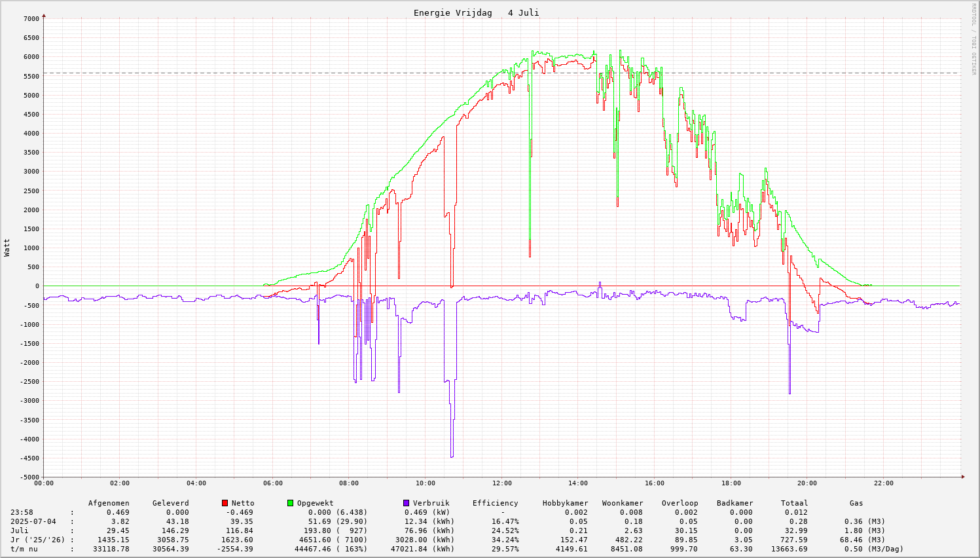980x558 pixels.
Task: Click the red Netto legend swatch
Action: pyautogui.click(x=225, y=503)
